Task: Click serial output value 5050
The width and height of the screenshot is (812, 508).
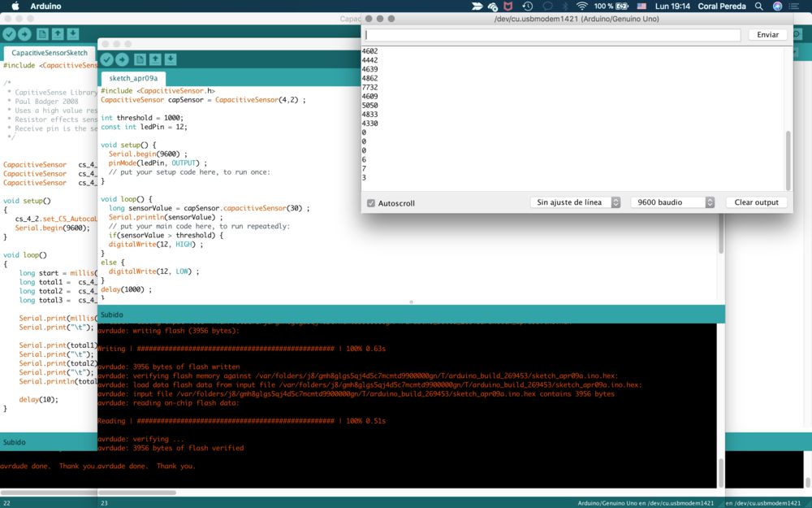Action: (369, 105)
